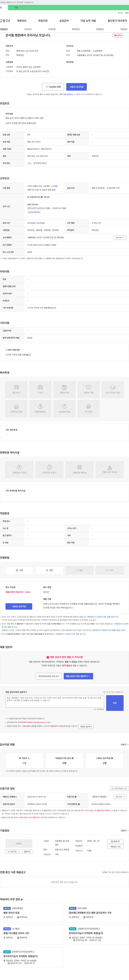Viewport: 129px width, 980px height.
Task: Click the 로그인 link
Action: point(120,13)
